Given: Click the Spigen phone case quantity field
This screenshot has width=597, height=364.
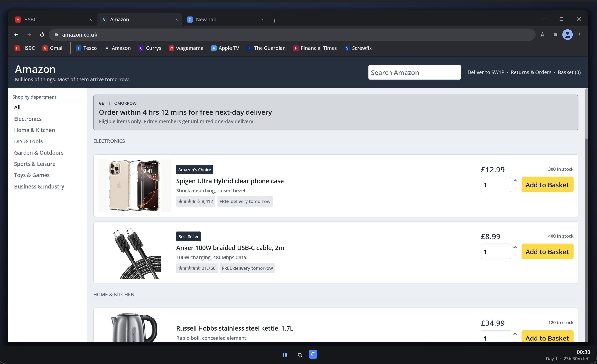Looking at the screenshot, I should pos(496,185).
